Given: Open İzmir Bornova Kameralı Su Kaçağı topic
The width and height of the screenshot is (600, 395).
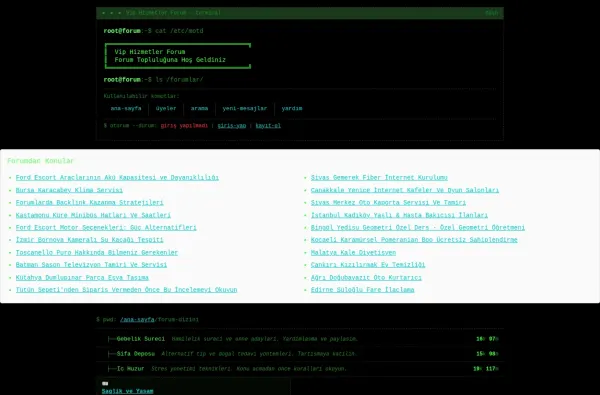Looking at the screenshot, I should 90,240.
